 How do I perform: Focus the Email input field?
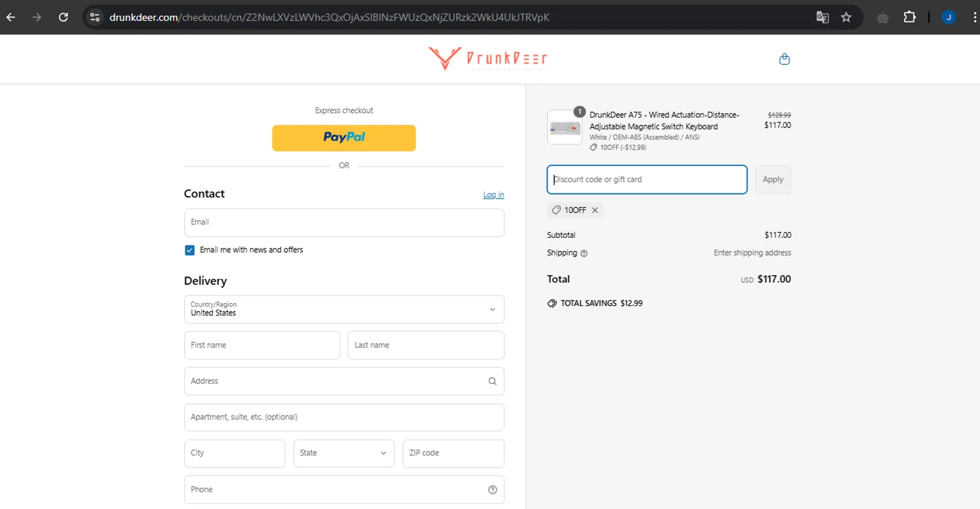point(344,223)
